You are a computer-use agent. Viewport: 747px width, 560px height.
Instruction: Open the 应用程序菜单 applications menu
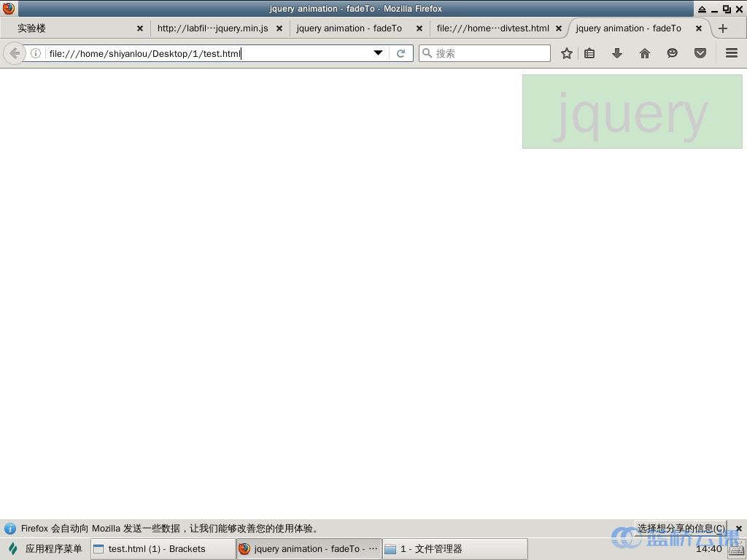[x=45, y=549]
